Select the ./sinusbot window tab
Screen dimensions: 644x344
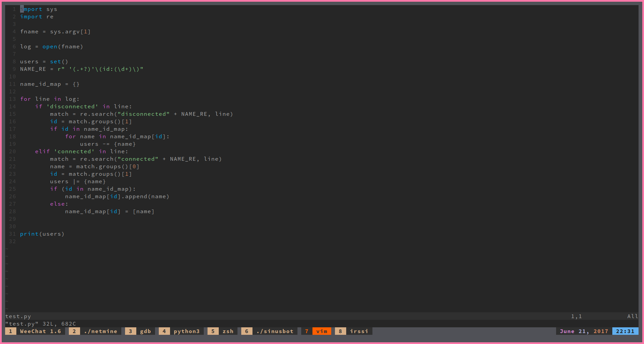(x=275, y=331)
